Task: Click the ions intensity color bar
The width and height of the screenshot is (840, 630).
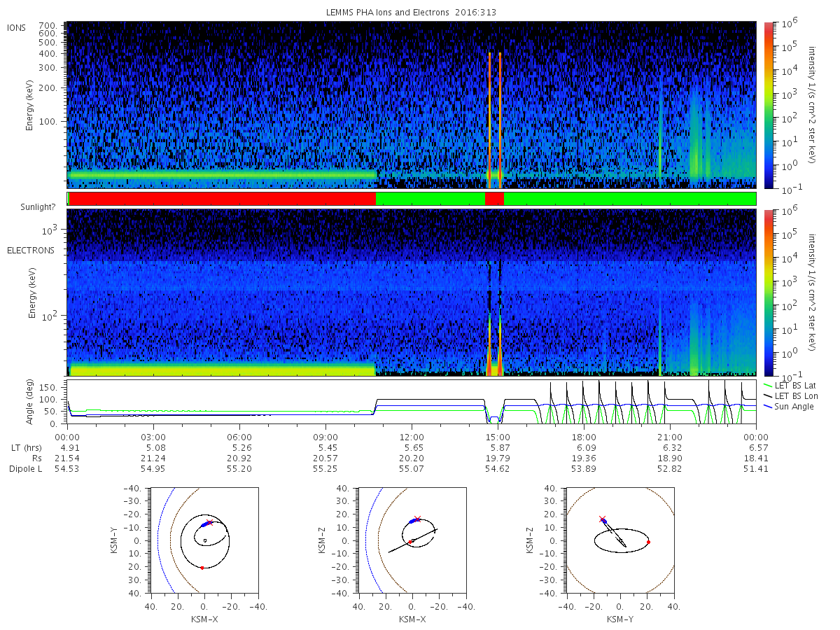Action: pos(767,104)
